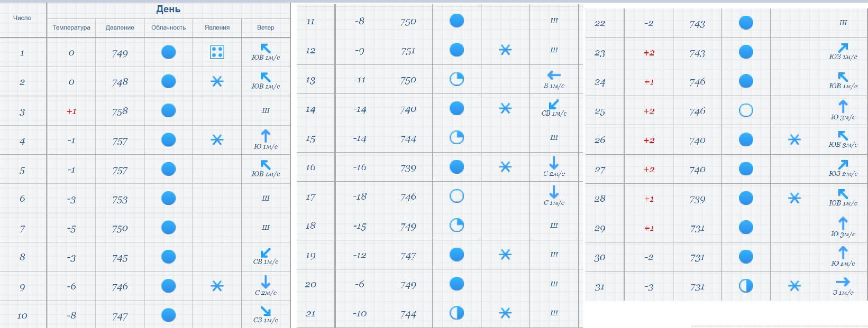This screenshot has width=868, height=328.
Task: Click the right arrow labeled З 1м/с
Action: pos(843,282)
